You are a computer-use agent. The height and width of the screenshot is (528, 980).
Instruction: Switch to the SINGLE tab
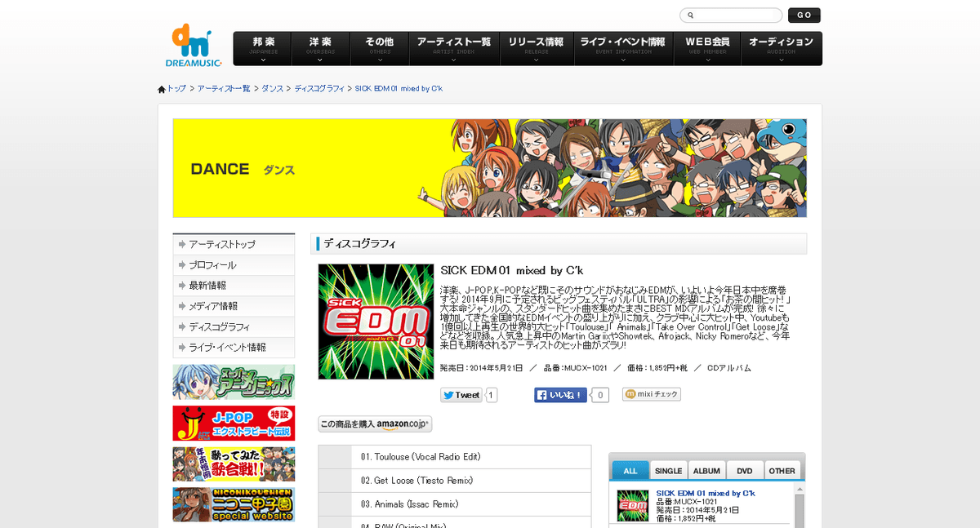[668, 471]
